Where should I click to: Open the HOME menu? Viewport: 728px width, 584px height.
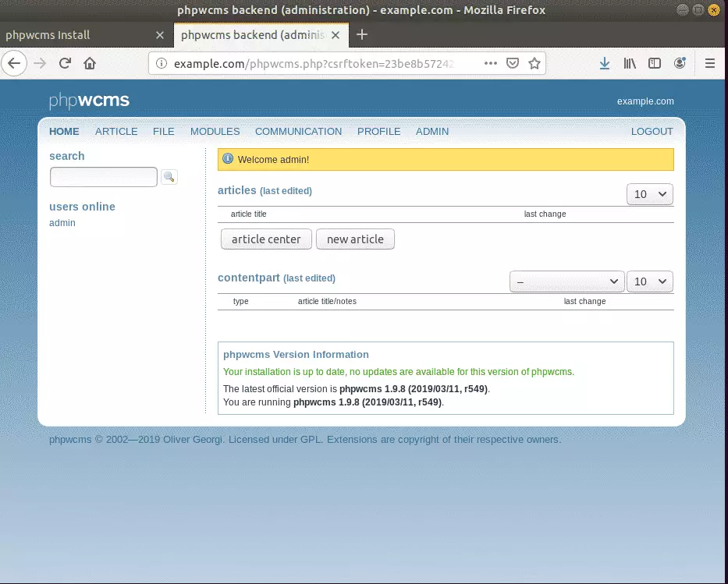click(x=64, y=131)
